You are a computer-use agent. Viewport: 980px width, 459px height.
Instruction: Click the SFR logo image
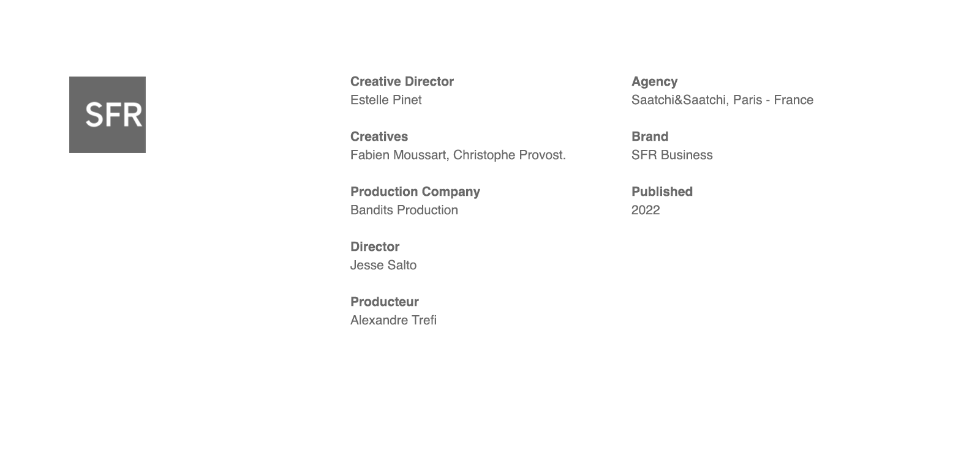[x=107, y=114]
